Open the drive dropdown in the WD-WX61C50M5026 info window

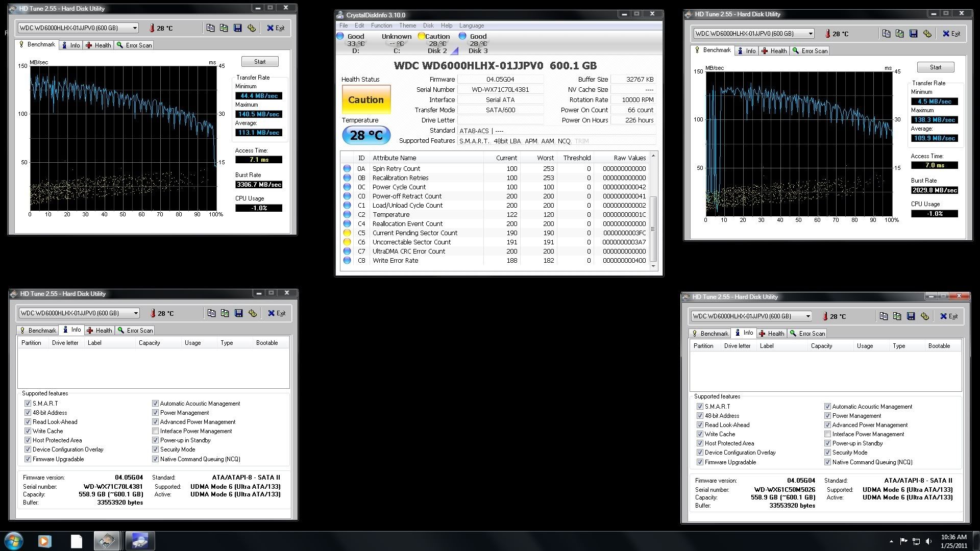[807, 316]
